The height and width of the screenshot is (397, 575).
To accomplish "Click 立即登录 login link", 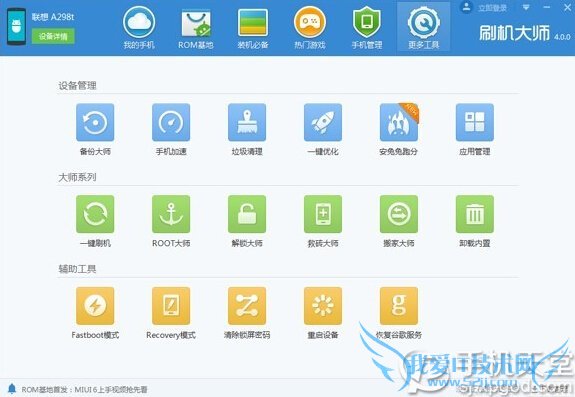I will tap(492, 8).
